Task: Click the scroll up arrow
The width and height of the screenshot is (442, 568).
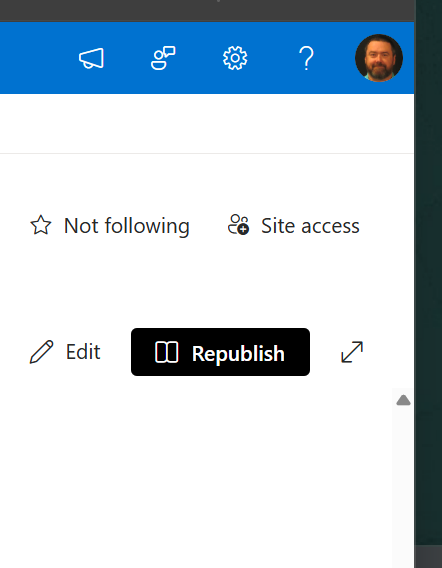Action: [403, 400]
